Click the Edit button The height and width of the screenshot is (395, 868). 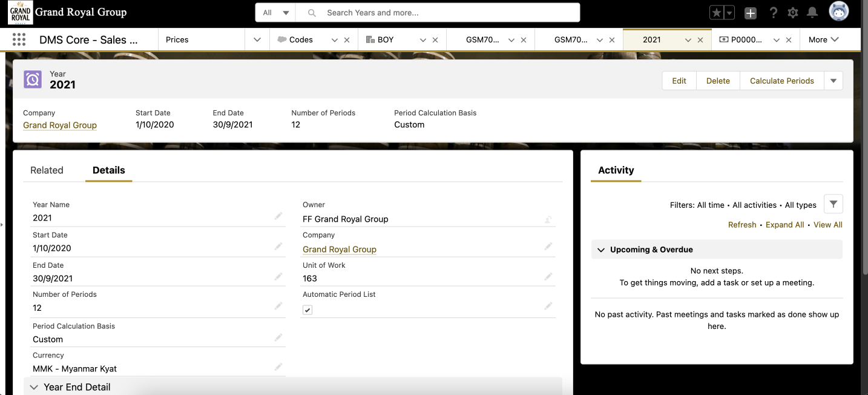[x=679, y=81]
